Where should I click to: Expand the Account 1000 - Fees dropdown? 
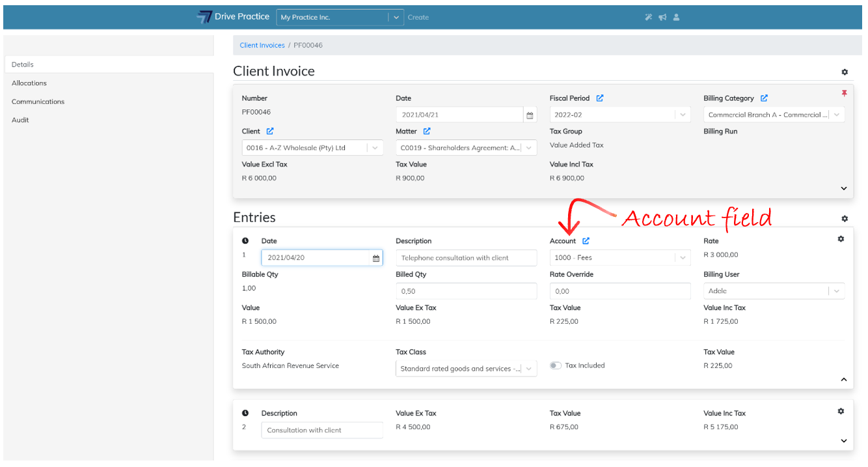683,258
